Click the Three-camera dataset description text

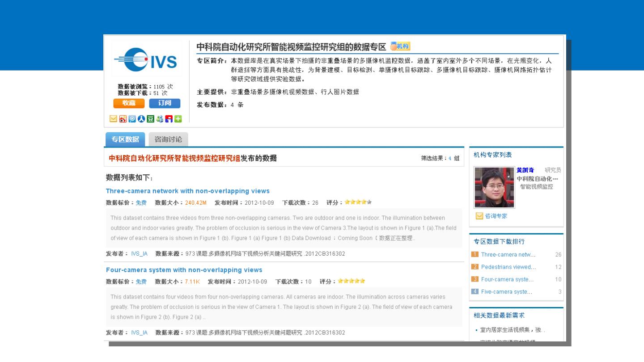click(284, 228)
